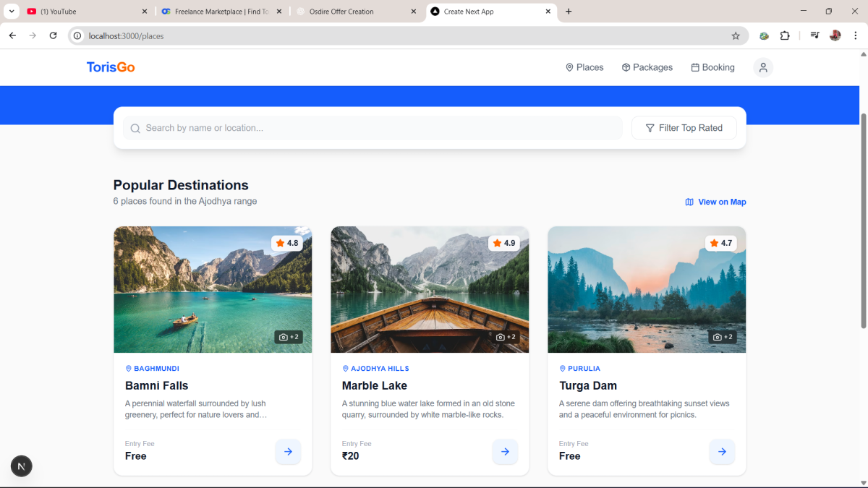This screenshot has height=488, width=868.
Task: Toggle the Filter Top Rated button
Action: point(684,128)
